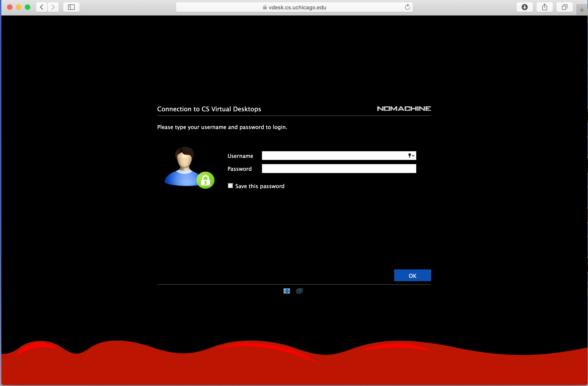Screen dimensions: 588x386
Task: Click the NoMachine logo
Action: pos(404,109)
